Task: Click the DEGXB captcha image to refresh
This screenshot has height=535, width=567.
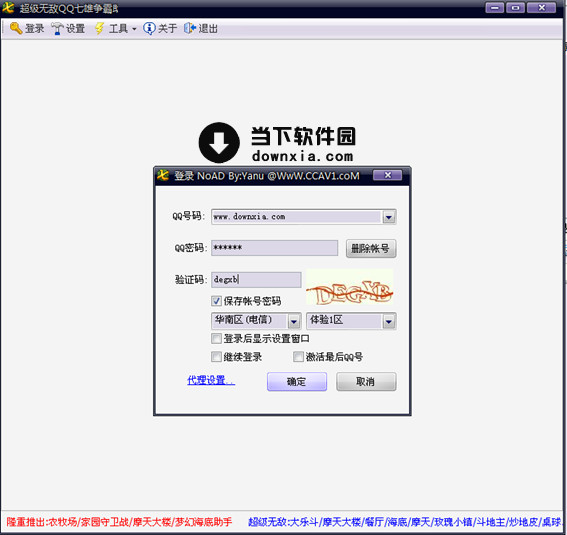Action: (x=349, y=288)
